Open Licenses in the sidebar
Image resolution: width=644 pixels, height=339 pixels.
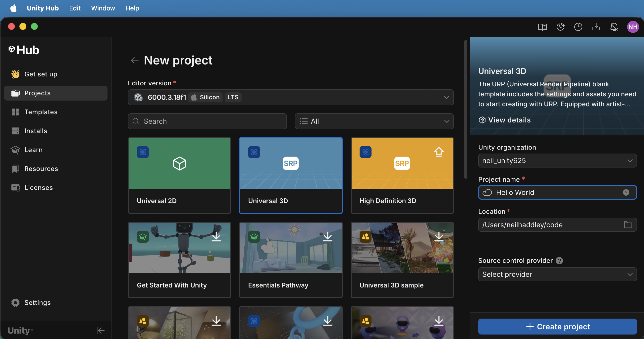tap(56, 187)
